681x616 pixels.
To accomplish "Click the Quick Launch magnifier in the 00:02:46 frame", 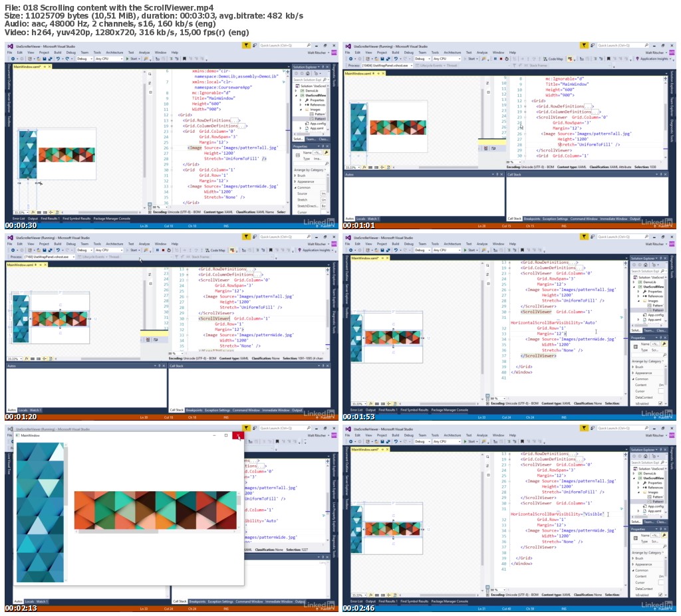I will (646, 428).
